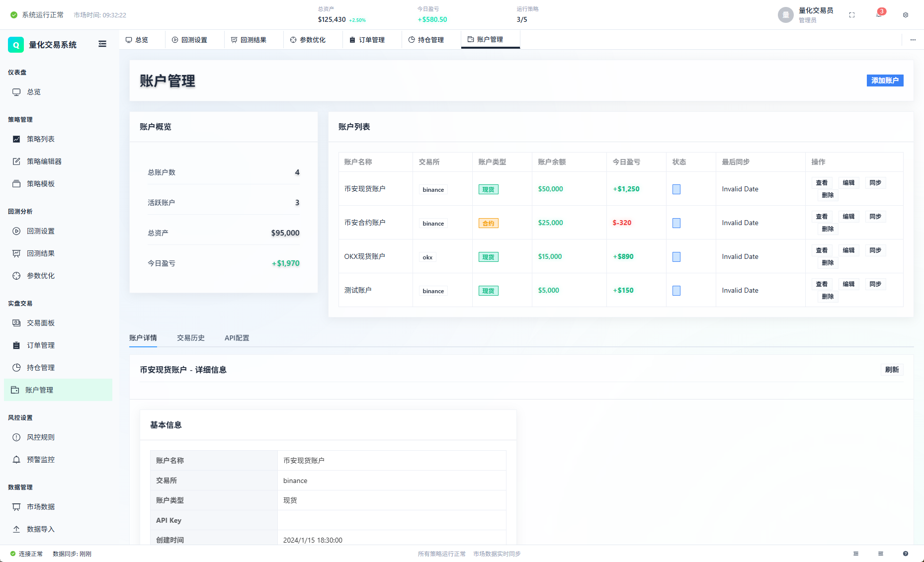The image size is (924, 562).
Task: Open the settings gear icon
Action: [906, 15]
